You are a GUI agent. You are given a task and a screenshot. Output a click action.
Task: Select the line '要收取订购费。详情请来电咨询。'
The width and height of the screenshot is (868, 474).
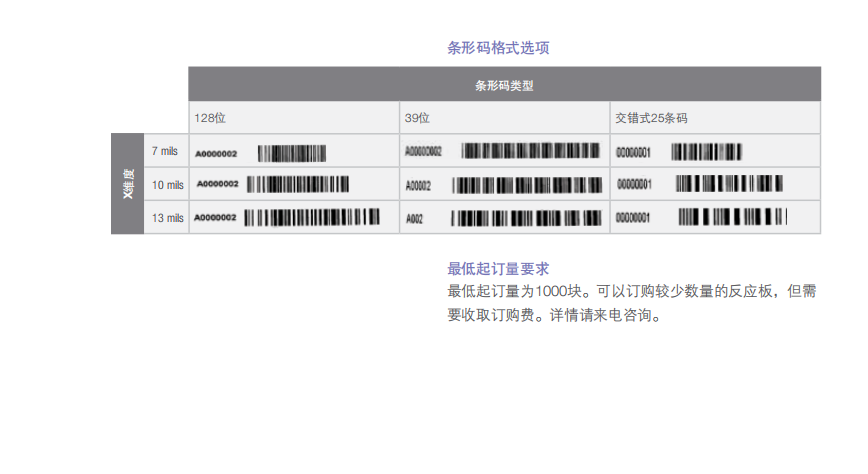(x=554, y=316)
